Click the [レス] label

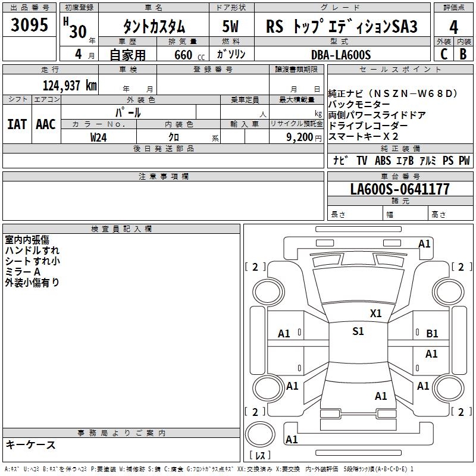tap(260, 455)
